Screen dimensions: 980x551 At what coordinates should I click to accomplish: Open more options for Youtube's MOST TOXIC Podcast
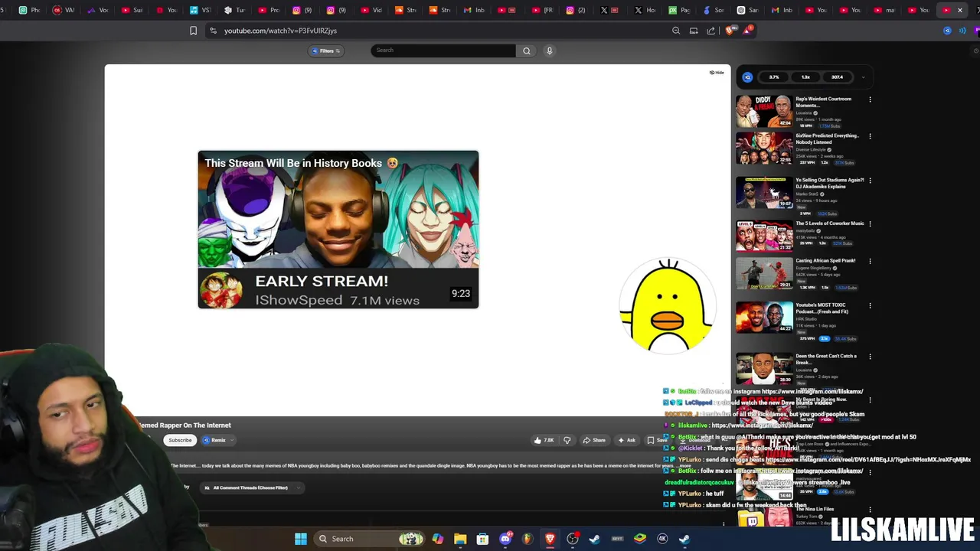tap(870, 305)
